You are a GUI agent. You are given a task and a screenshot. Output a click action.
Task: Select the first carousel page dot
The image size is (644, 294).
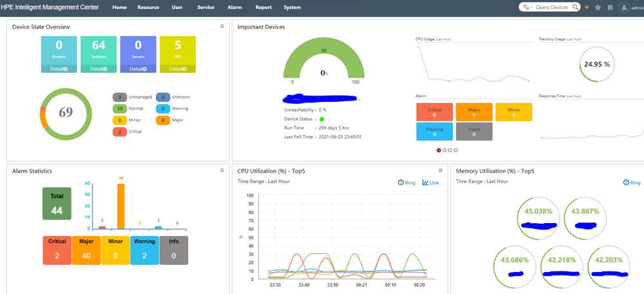coord(439,150)
